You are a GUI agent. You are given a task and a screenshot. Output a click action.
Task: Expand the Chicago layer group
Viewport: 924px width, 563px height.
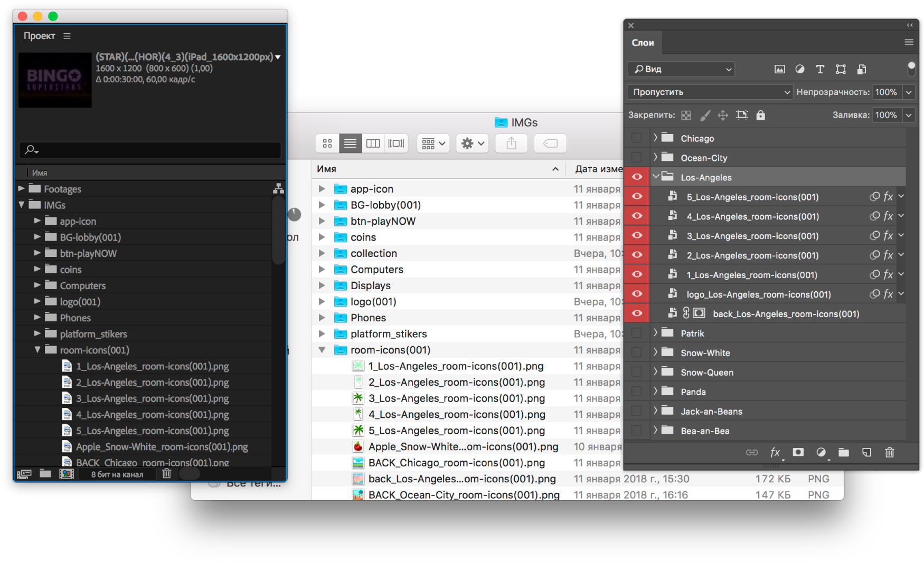click(x=655, y=138)
